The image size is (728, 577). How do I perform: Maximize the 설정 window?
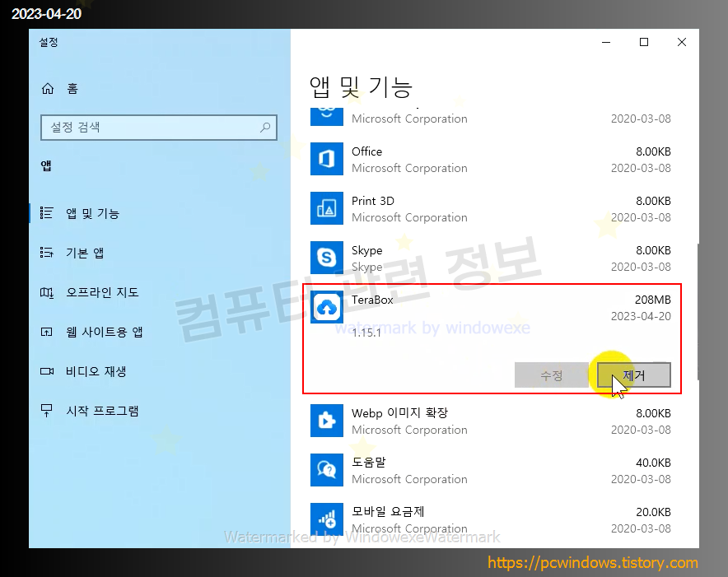pos(644,42)
